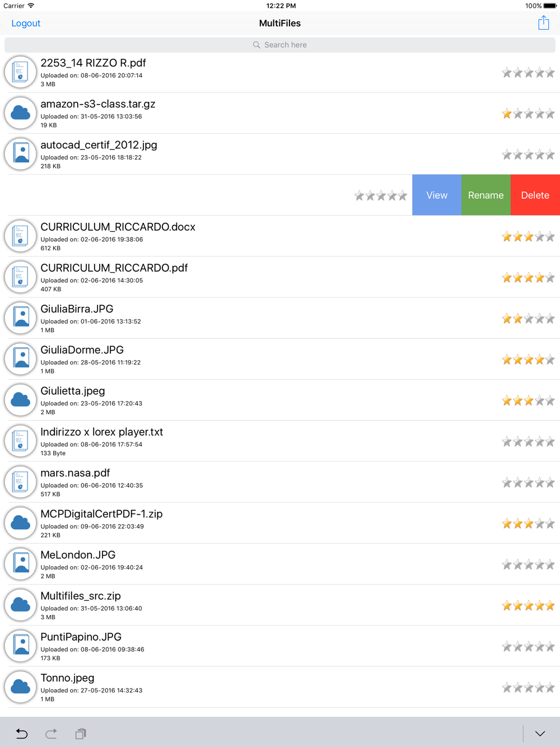Change star rating of CURRICULUM_RICCARDO.pdf
Viewport: 560px width, 747px height.
[528, 277]
